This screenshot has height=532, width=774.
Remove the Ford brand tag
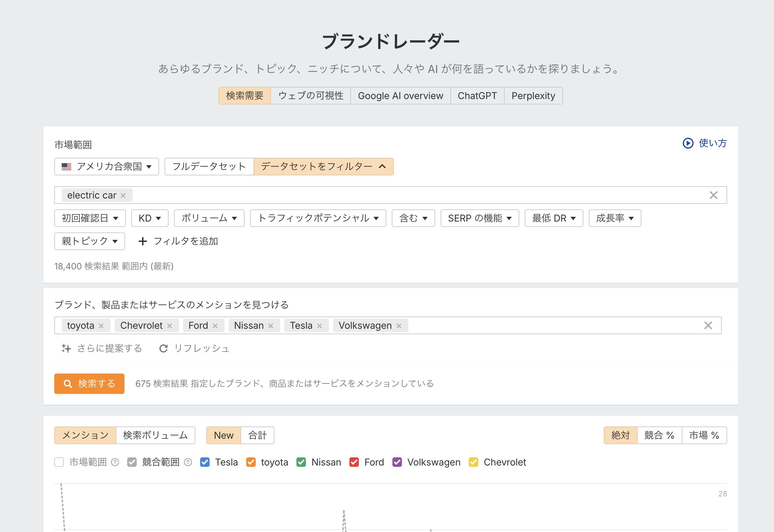point(215,326)
